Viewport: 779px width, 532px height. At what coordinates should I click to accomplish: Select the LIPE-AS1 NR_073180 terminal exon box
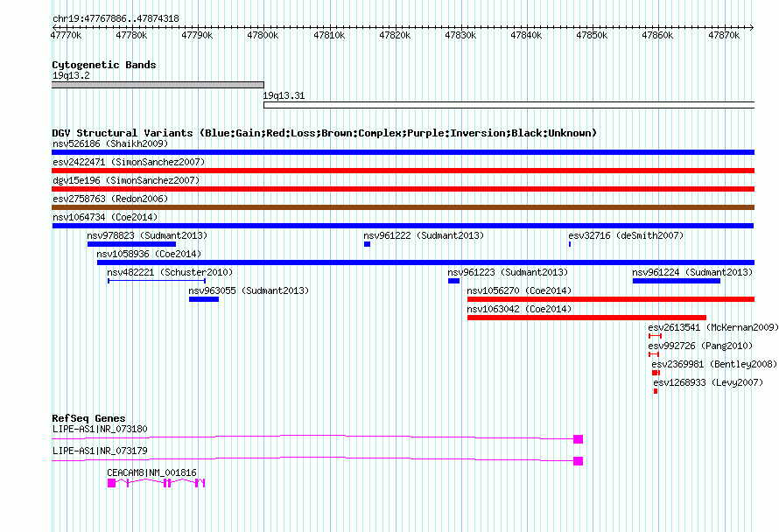point(579,439)
